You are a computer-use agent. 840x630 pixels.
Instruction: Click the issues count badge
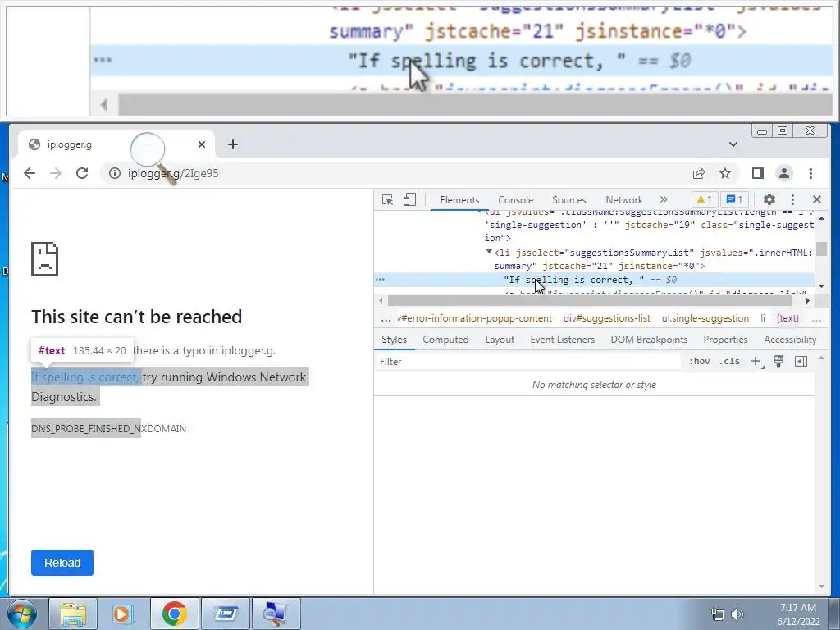[x=734, y=200]
